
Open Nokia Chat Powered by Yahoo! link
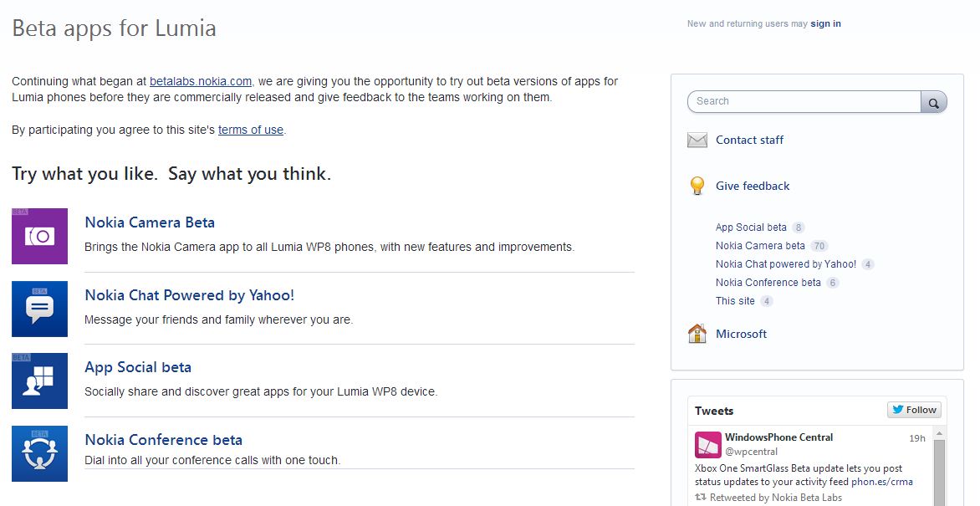click(x=190, y=295)
